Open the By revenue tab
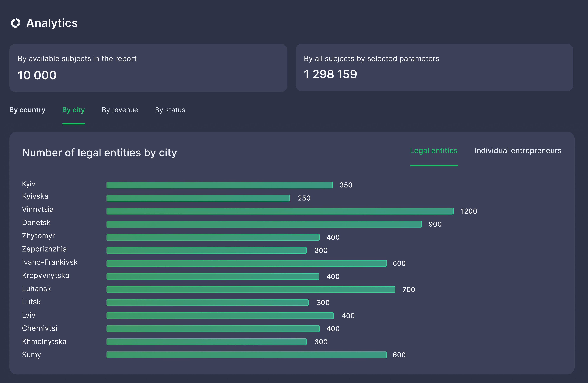Image resolution: width=588 pixels, height=383 pixels. (120, 110)
